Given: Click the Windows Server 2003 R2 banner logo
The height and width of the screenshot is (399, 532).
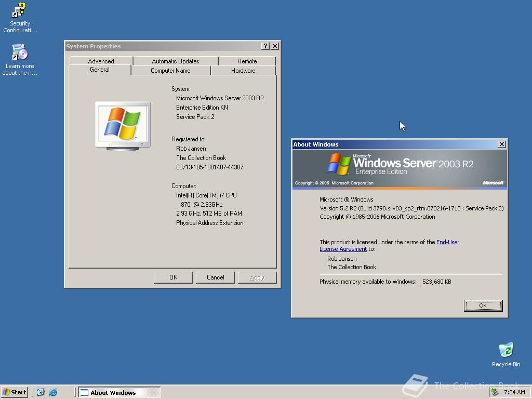Looking at the screenshot, I should 400,169.
